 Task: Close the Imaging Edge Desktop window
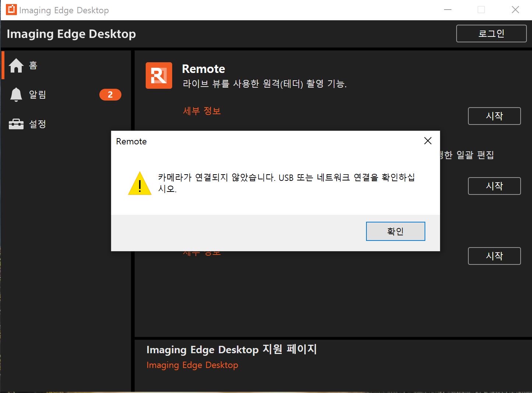pyautogui.click(x=515, y=10)
